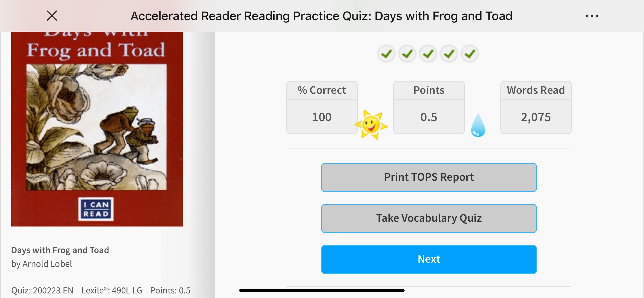Tap the smiling sun icon
Screen dimensions: 644x298
click(x=371, y=124)
